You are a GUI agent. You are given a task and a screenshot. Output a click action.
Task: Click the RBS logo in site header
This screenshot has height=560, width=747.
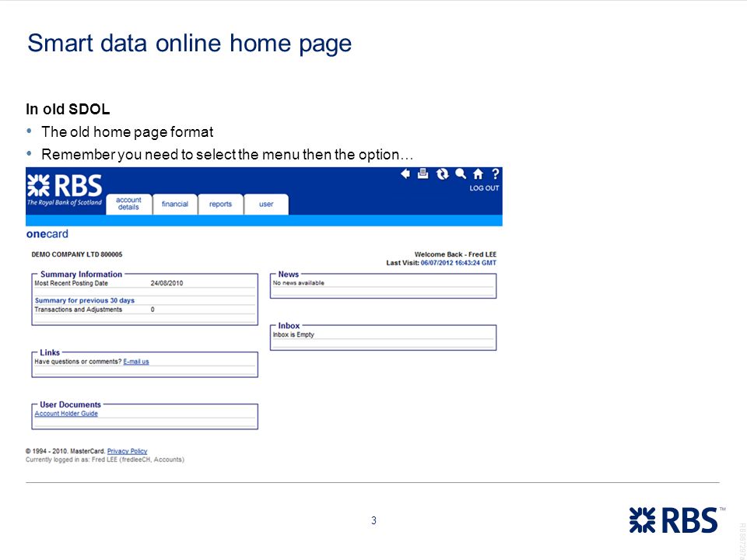[65, 190]
